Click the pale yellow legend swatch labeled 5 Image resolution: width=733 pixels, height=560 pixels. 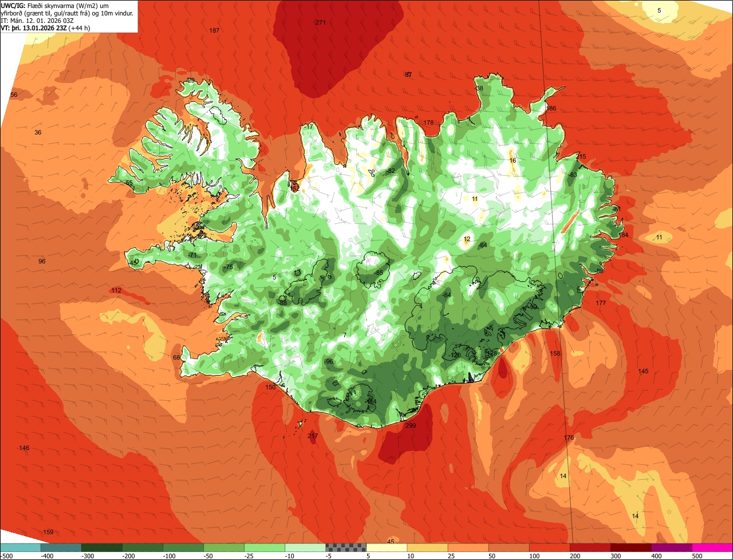387,547
